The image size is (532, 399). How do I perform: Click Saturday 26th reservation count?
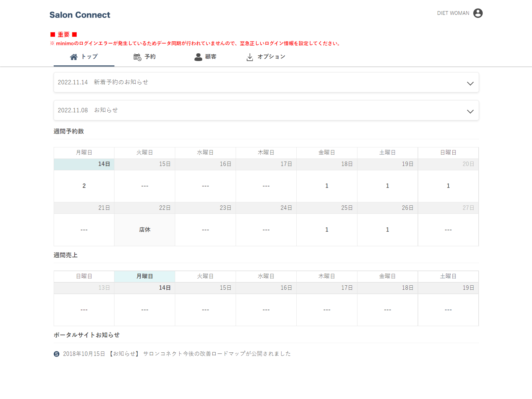(387, 230)
